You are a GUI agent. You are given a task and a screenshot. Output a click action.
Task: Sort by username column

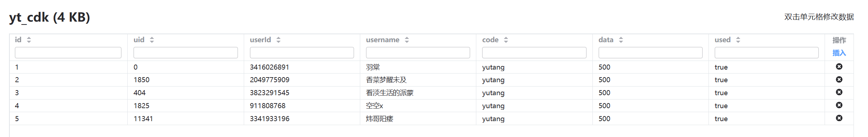pyautogui.click(x=407, y=40)
